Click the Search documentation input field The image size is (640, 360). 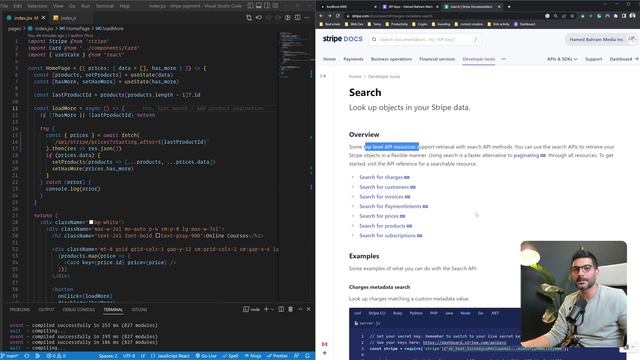(x=425, y=40)
